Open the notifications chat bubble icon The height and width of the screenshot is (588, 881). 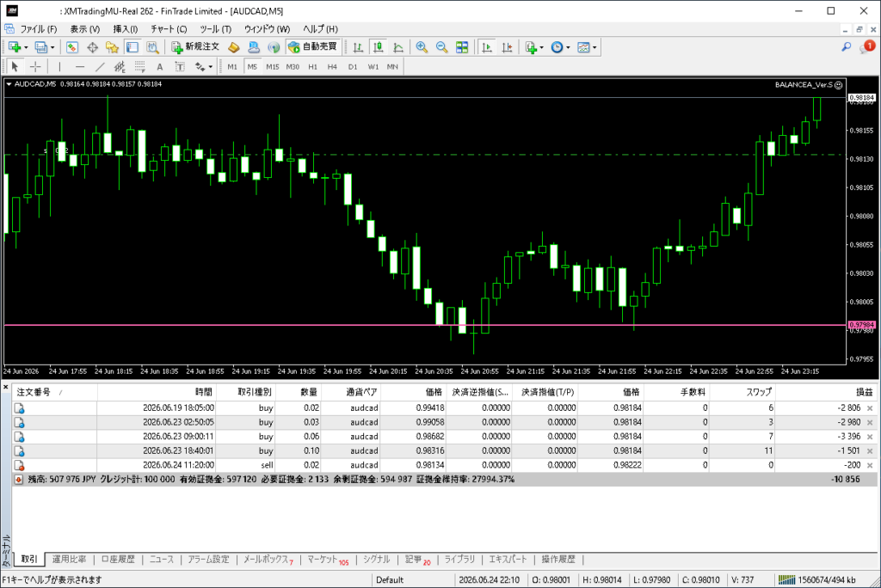(867, 47)
